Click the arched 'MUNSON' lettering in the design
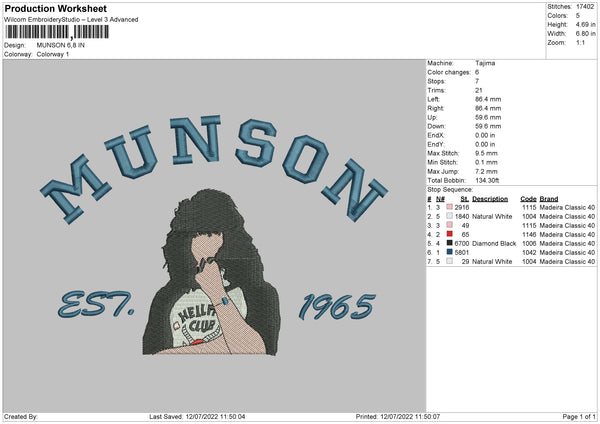600x424 pixels. tap(214, 168)
